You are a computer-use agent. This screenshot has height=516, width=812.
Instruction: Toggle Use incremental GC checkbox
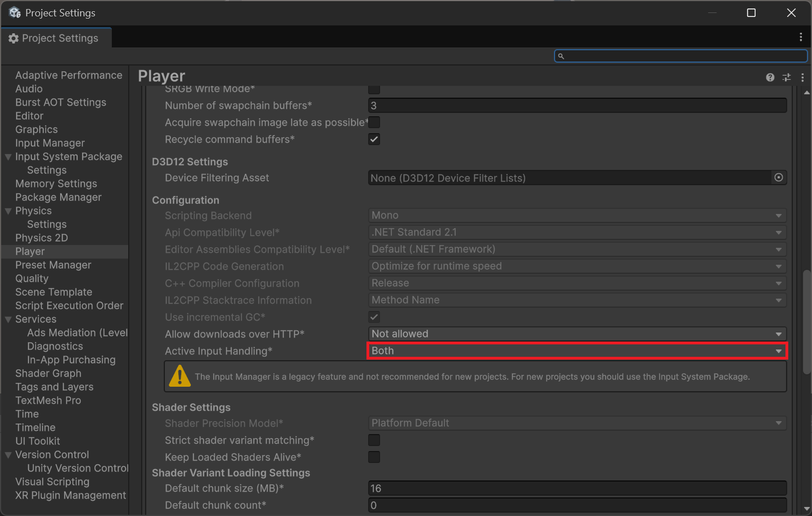374,317
